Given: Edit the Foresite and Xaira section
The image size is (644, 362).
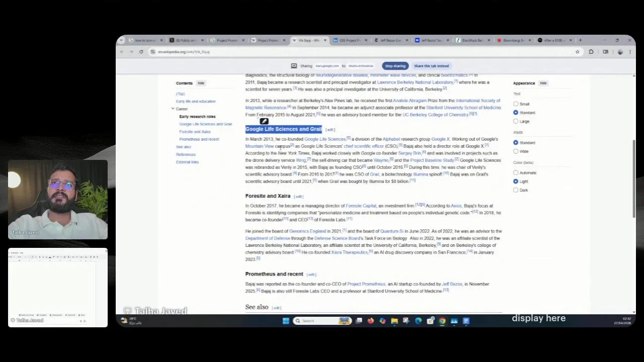Looking at the screenshot, I should [x=299, y=197].
